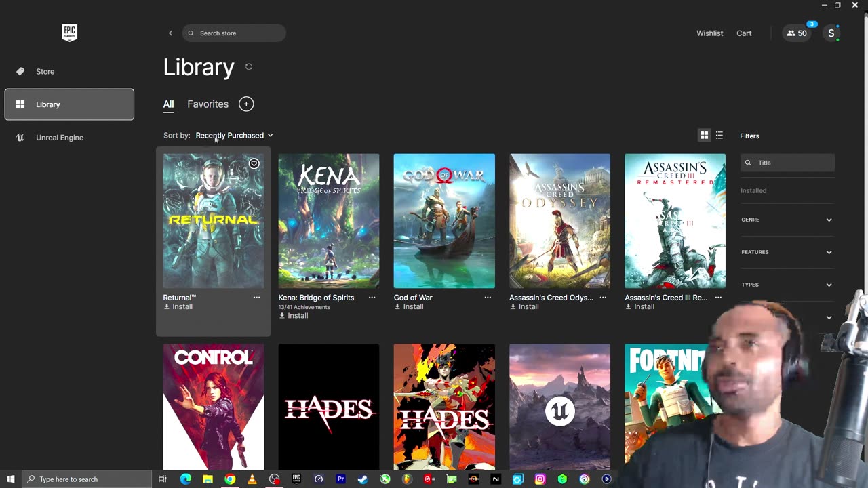The width and height of the screenshot is (868, 488).
Task: Open God of War more options menu
Action: pyautogui.click(x=488, y=298)
